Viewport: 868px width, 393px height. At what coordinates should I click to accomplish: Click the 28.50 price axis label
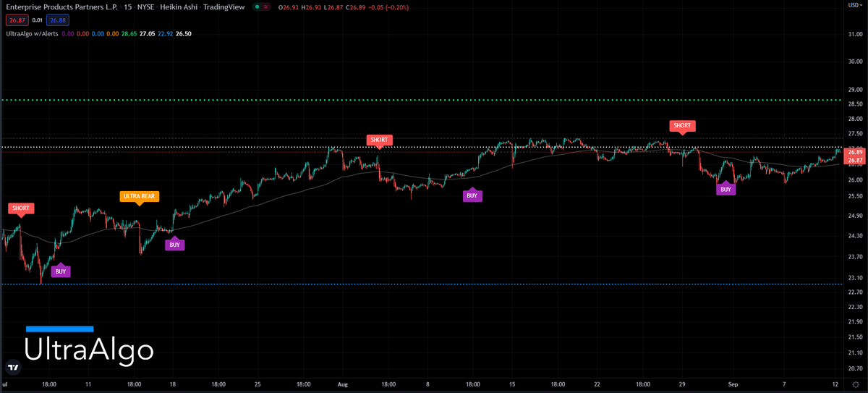click(x=854, y=103)
